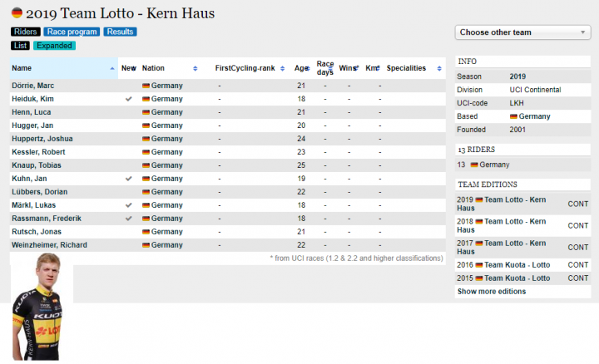Open the 2017 Team Lotto - Kern Haus edition
This screenshot has height=364, width=599.
[502, 248]
